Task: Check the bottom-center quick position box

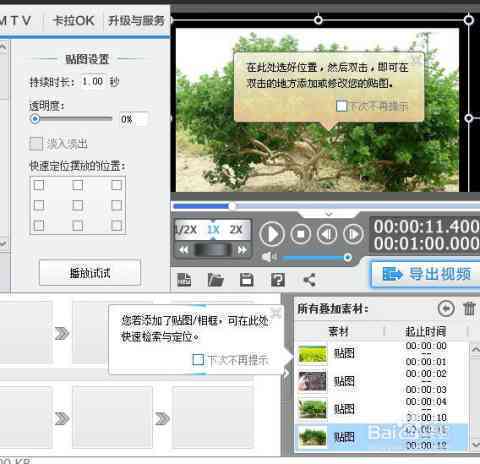Action: [78, 225]
